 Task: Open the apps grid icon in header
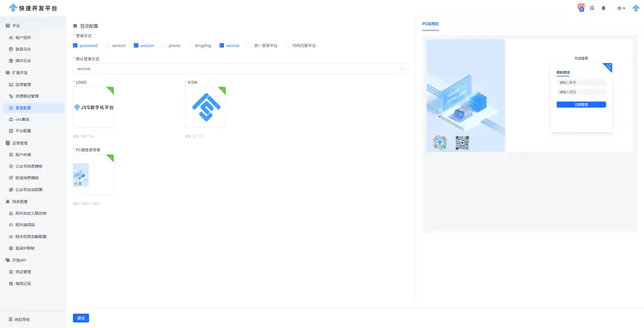[592, 8]
